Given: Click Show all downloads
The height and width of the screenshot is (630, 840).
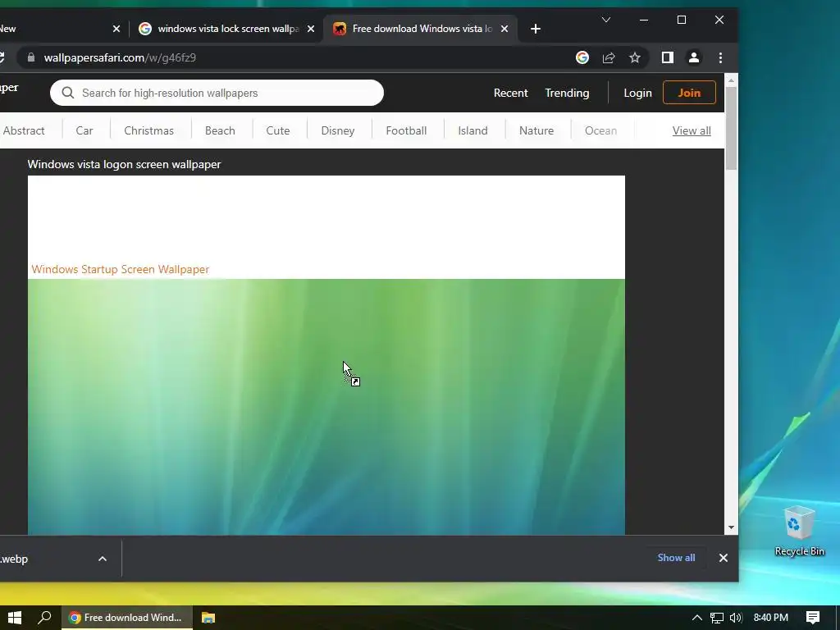Looking at the screenshot, I should coord(676,558).
